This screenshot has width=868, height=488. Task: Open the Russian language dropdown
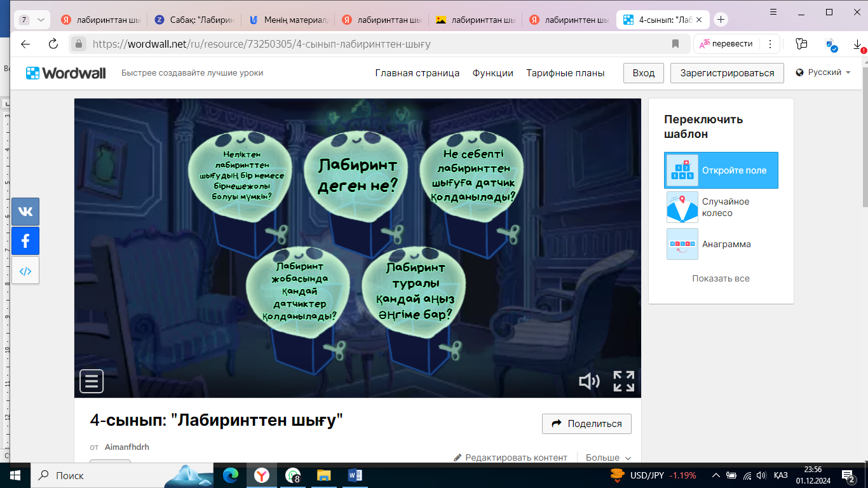click(823, 72)
